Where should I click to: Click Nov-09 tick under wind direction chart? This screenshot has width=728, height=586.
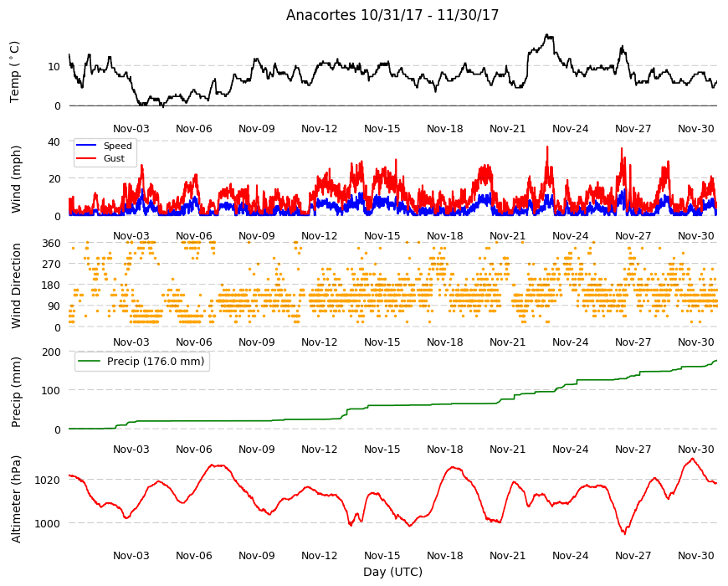[x=256, y=342]
